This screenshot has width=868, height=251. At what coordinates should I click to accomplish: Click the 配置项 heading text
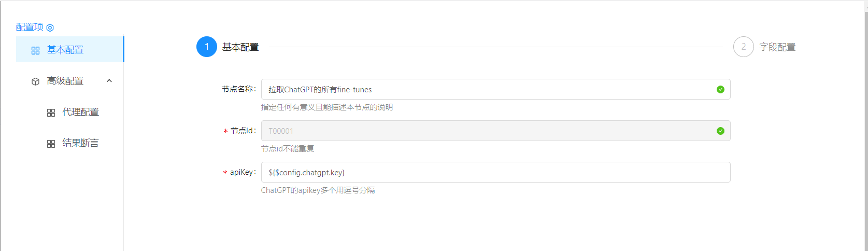[30, 27]
